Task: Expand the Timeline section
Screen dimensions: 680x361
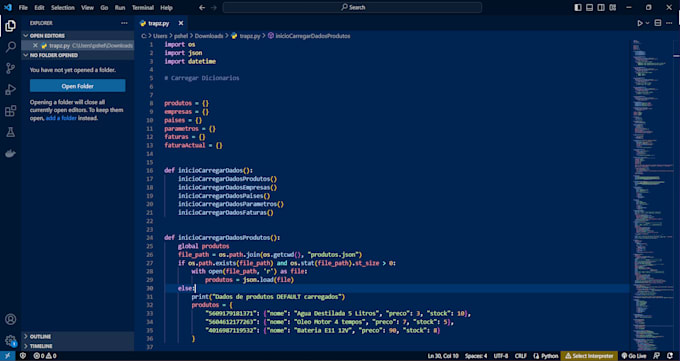Action: (78, 346)
